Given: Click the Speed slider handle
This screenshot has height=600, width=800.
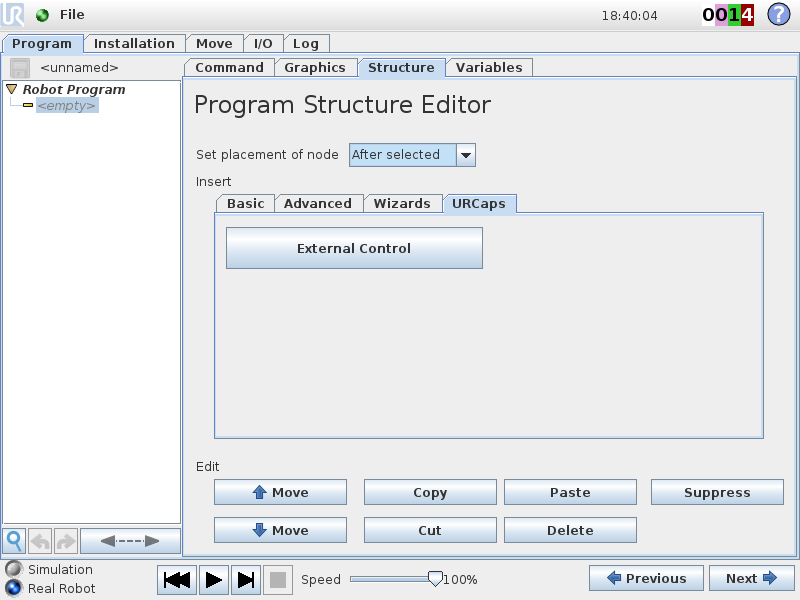Looking at the screenshot, I should click(x=434, y=578).
